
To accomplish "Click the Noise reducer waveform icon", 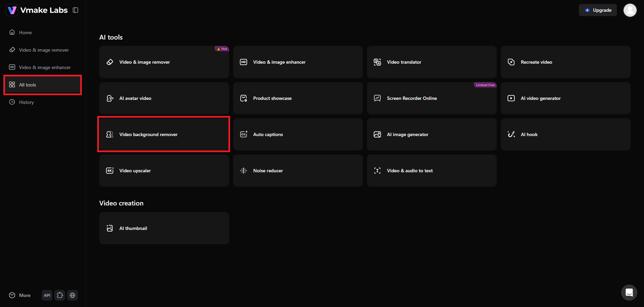I will pos(244,171).
